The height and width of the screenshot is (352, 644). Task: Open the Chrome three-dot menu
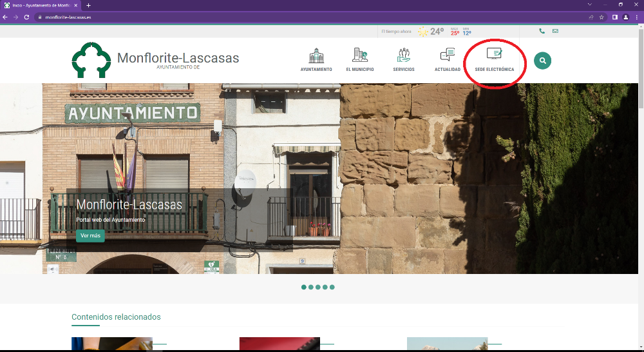(x=636, y=17)
